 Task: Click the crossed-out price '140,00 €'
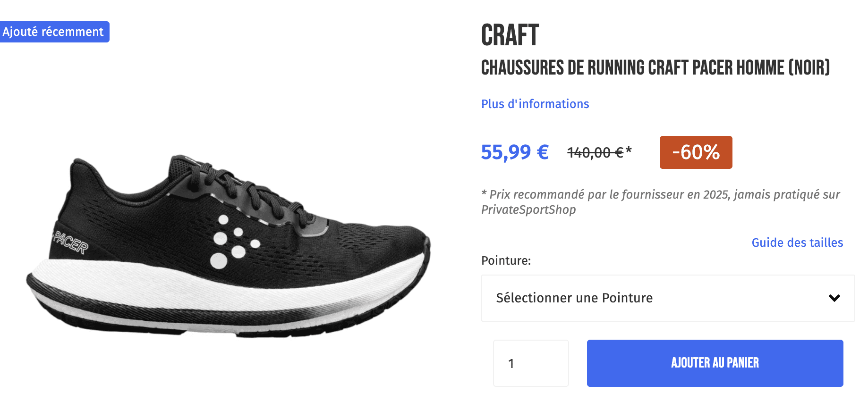click(595, 152)
